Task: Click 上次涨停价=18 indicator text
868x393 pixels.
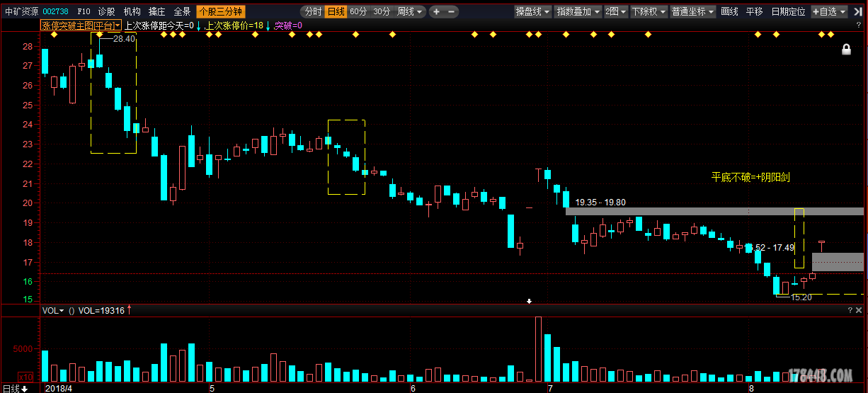Action: click(234, 25)
